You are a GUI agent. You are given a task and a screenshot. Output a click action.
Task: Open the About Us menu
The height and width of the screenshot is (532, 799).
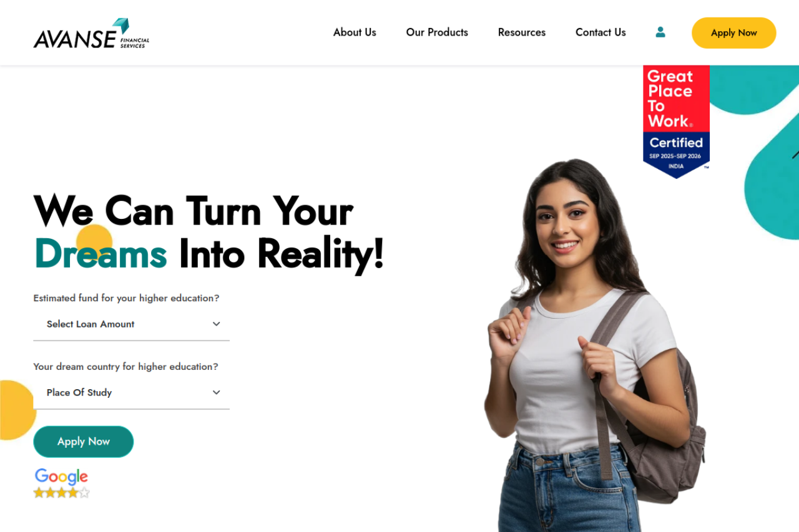[355, 32]
